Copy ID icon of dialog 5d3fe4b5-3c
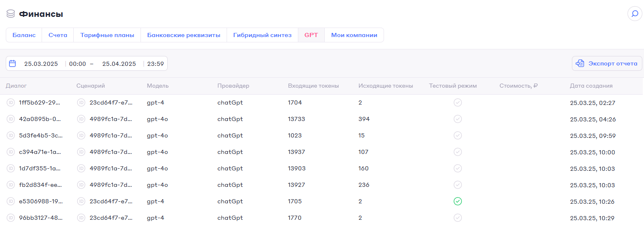The width and height of the screenshot is (644, 228). pyautogui.click(x=11, y=135)
